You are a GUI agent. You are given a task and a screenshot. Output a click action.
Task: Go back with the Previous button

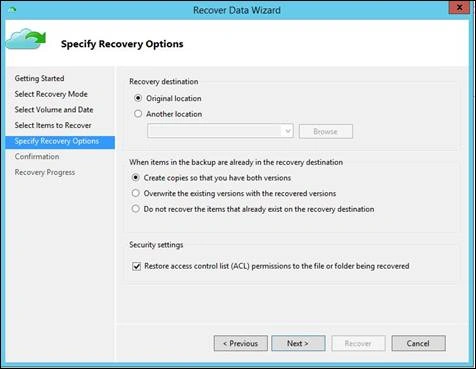(x=240, y=343)
